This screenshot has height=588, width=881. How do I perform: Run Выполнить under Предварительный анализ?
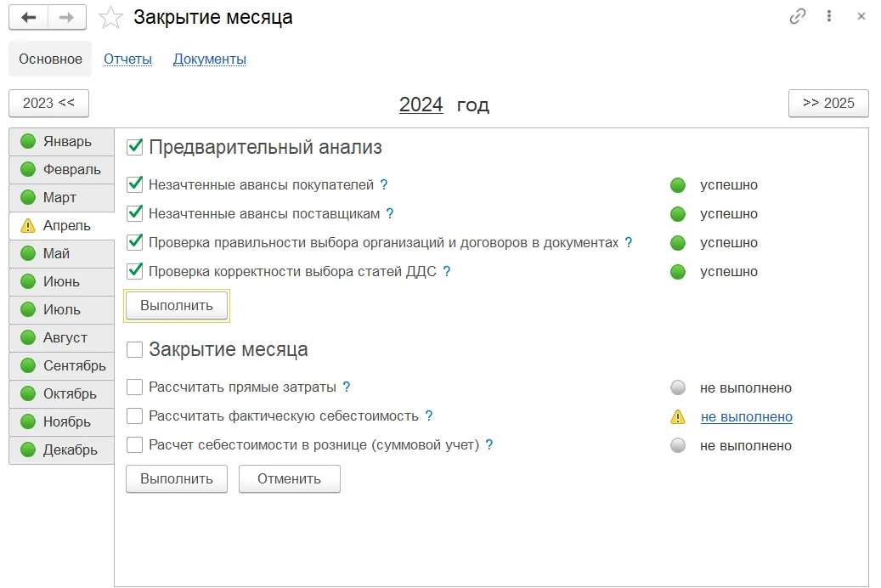177,306
